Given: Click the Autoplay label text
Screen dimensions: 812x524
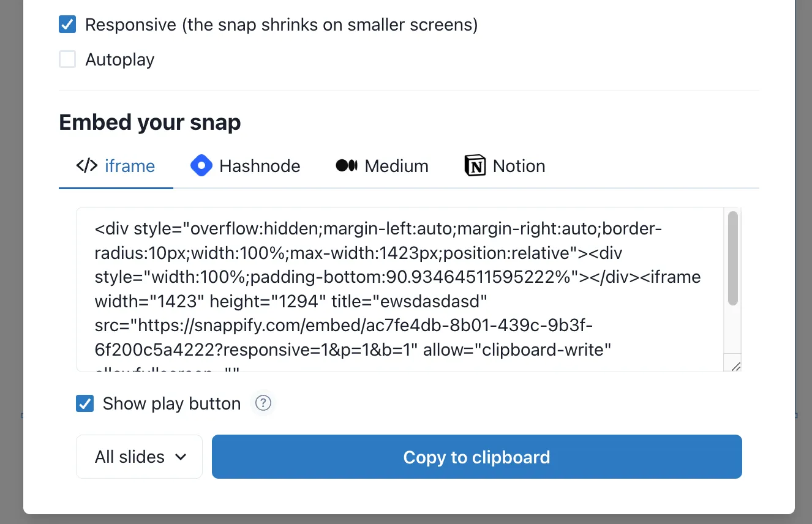Looking at the screenshot, I should pos(120,60).
